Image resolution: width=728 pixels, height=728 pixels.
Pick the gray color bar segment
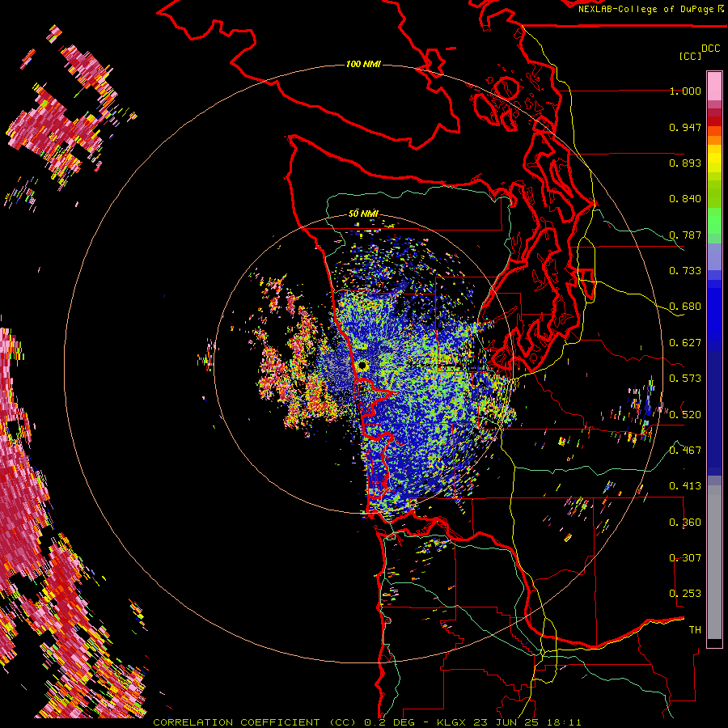point(714,562)
